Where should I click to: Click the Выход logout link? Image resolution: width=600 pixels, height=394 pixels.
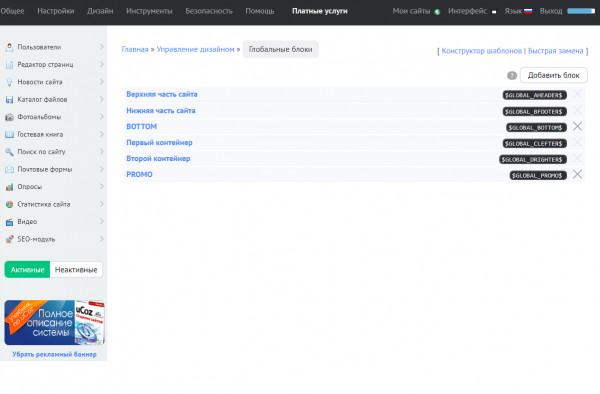point(551,11)
